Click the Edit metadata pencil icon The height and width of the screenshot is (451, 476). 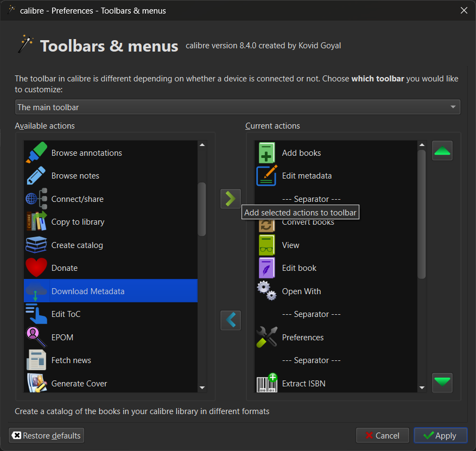[x=267, y=176]
